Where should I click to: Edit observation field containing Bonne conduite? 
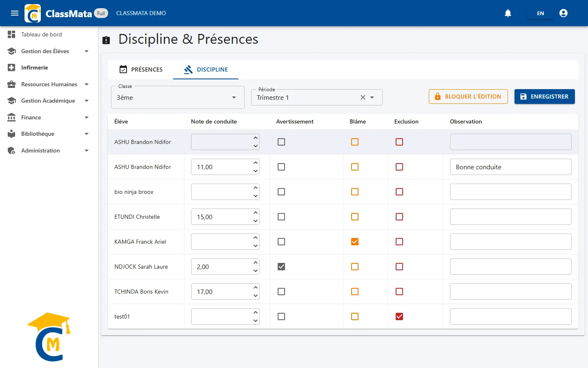(510, 167)
